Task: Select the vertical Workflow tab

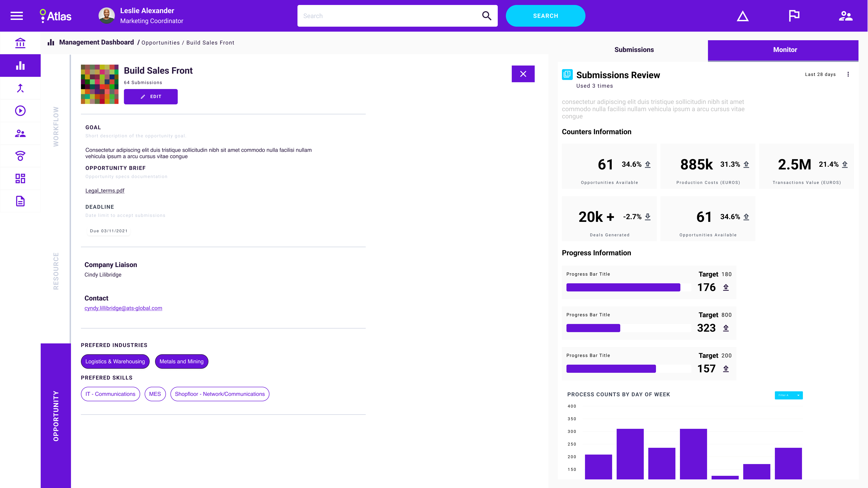Action: pyautogui.click(x=56, y=127)
